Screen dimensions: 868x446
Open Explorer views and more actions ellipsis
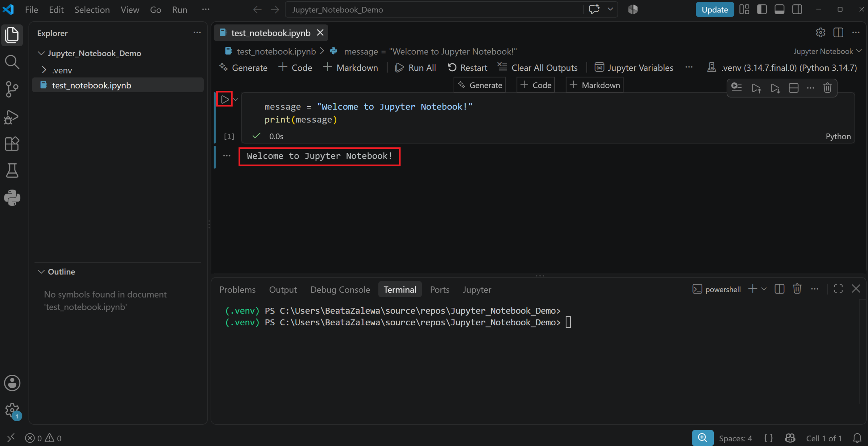click(x=197, y=33)
